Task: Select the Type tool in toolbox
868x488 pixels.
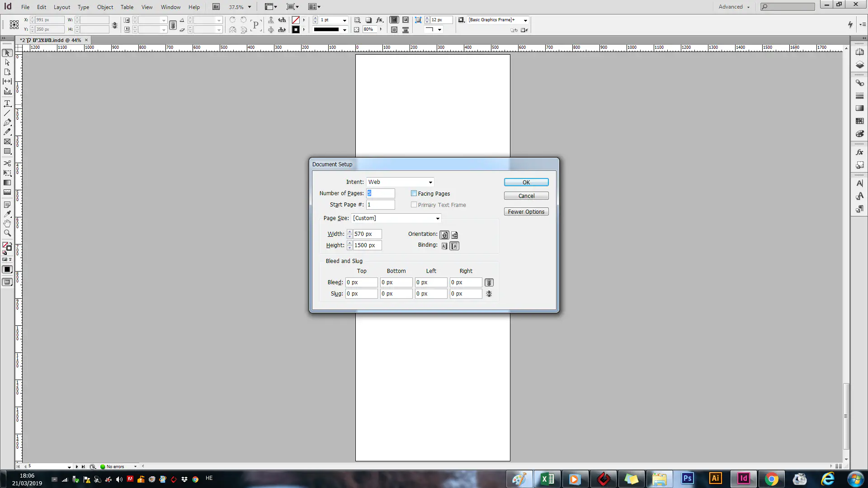Action: (7, 103)
